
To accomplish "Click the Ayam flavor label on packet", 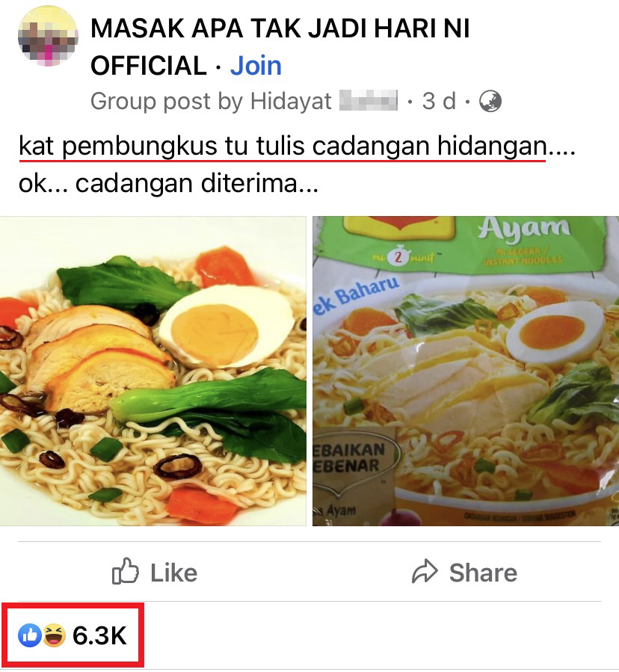I will point(524,229).
